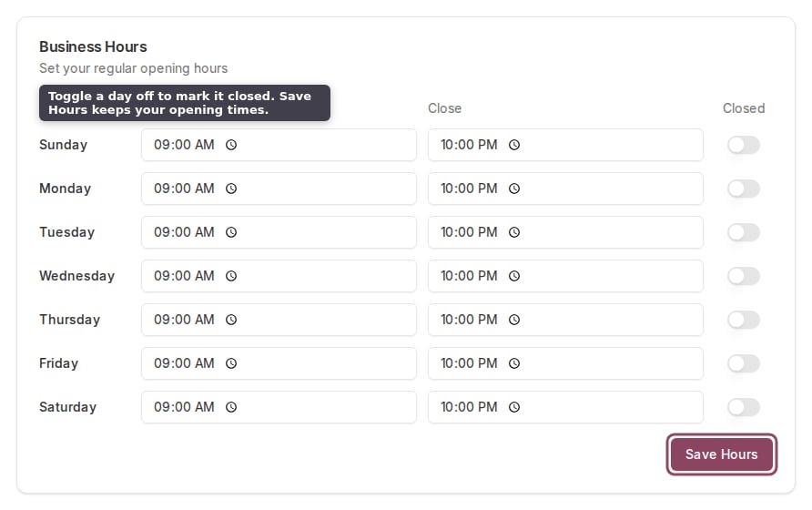Screen dimensions: 812x510
Task: Click the Business Hours heading
Action: (93, 46)
